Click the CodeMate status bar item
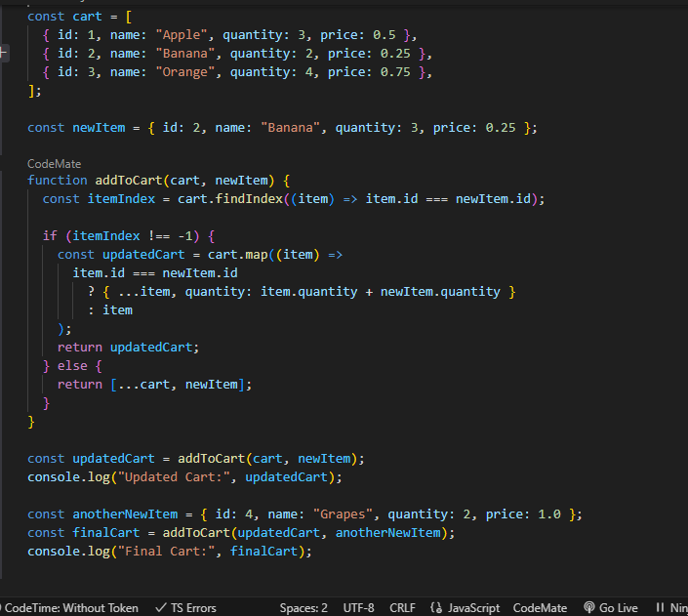This screenshot has width=688, height=616. coord(540,607)
